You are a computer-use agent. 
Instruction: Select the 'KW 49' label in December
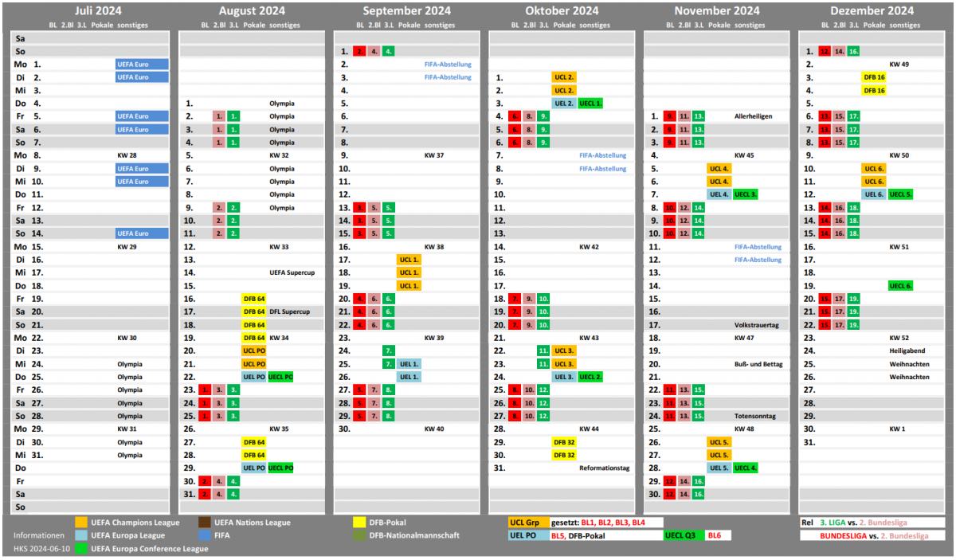click(899, 65)
